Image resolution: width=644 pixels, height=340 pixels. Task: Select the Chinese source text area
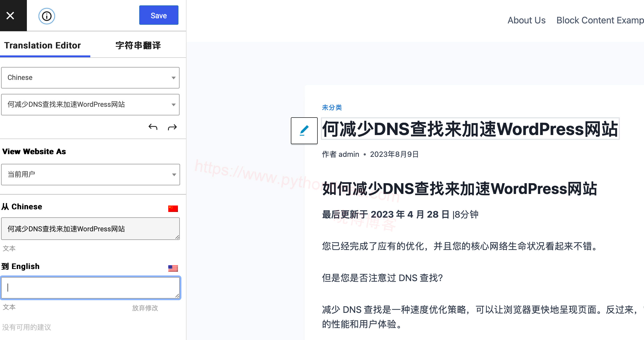tap(91, 228)
